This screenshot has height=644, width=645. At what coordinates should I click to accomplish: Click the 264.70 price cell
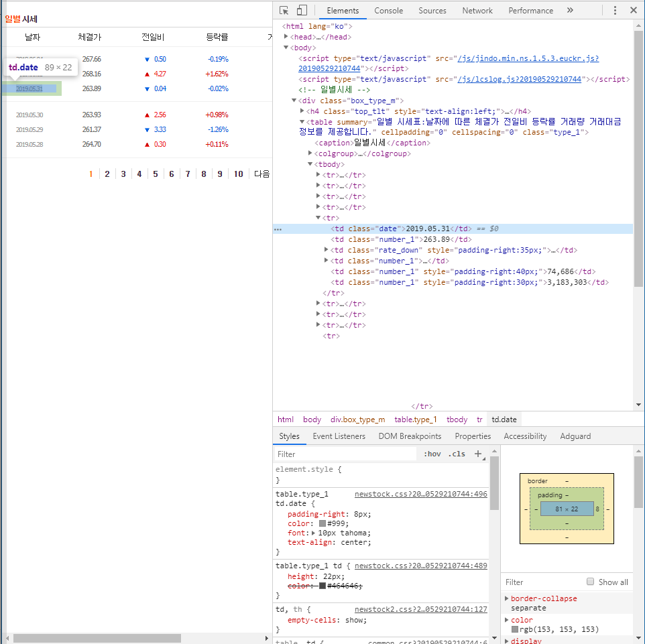click(91, 144)
